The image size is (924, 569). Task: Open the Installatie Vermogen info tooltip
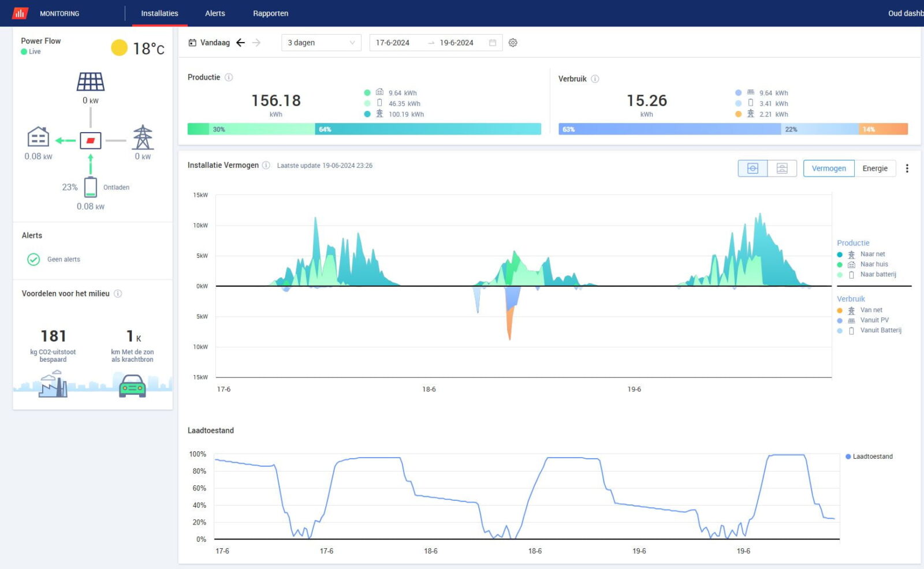tap(266, 165)
